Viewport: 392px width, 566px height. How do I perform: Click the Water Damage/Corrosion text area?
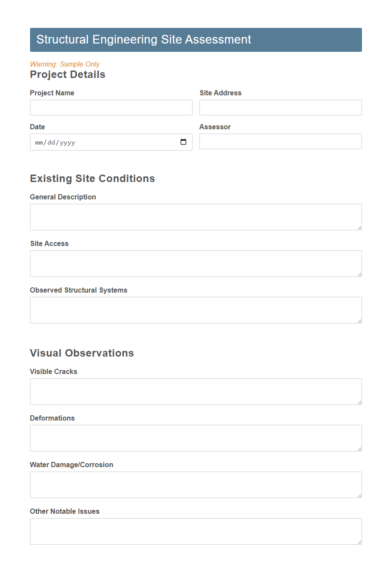click(196, 484)
